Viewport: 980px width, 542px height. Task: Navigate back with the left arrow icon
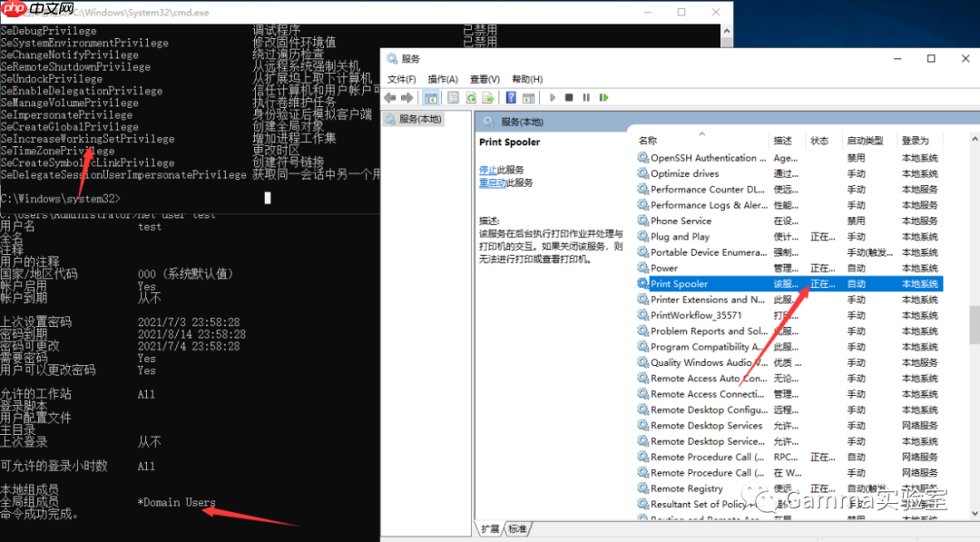[388, 97]
